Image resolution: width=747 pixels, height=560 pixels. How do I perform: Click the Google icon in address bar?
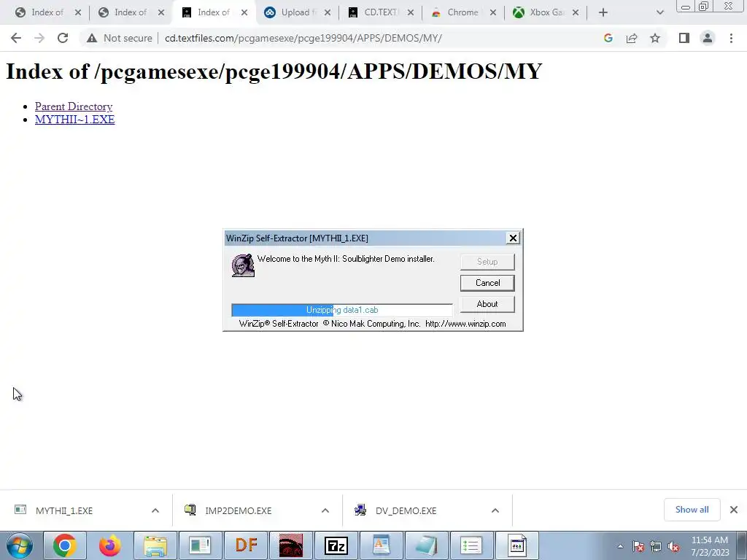point(608,38)
